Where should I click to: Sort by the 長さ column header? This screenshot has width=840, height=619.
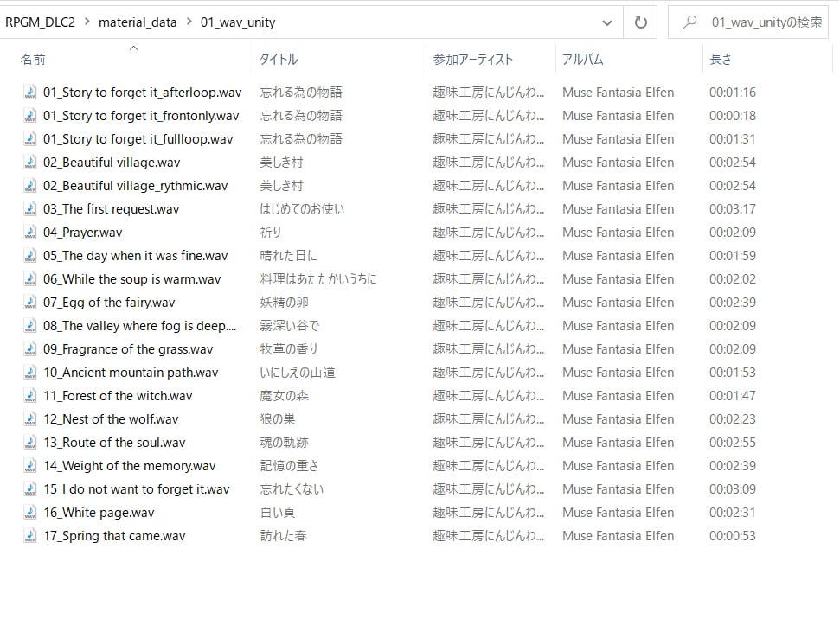pyautogui.click(x=721, y=60)
